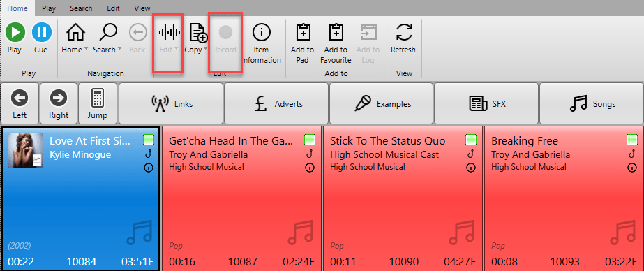Image resolution: width=644 pixels, height=271 pixels.
Task: Click item number 10087
Action: click(x=243, y=261)
